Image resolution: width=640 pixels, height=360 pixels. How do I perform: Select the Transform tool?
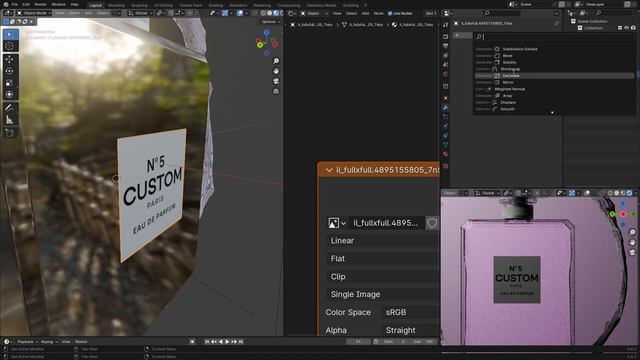10,95
